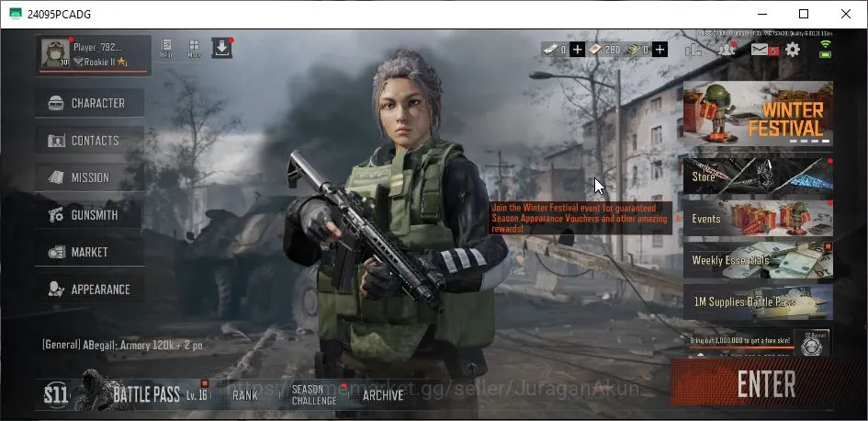The height and width of the screenshot is (421, 868).
Task: Open the friends/team icon
Action: 727,50
